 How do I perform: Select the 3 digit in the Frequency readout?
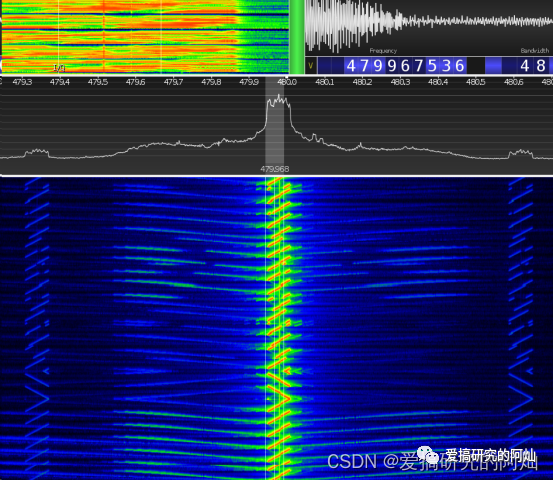[446, 66]
